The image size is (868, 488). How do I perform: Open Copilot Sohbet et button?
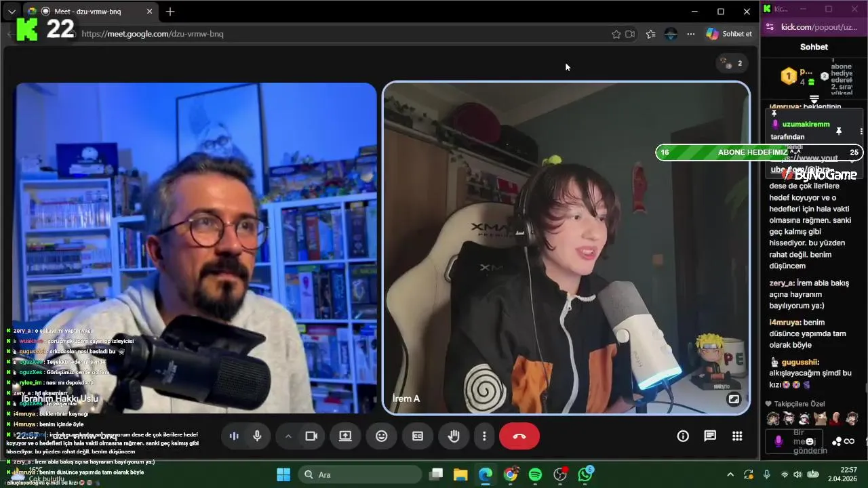730,34
